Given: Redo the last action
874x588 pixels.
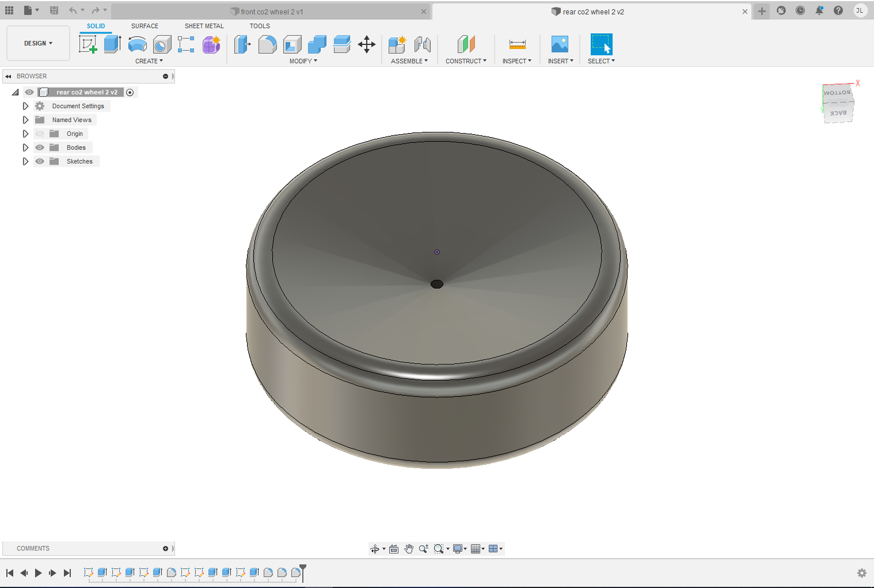Looking at the screenshot, I should click(x=96, y=10).
